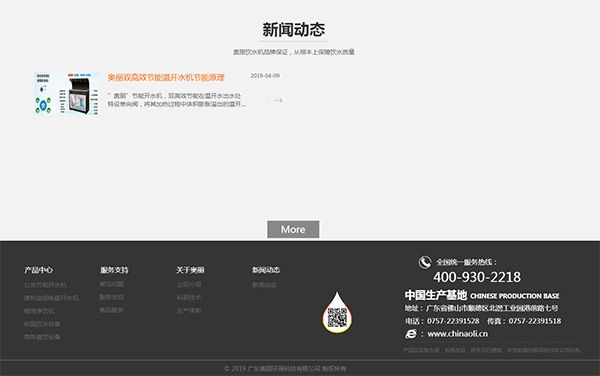Select 新闻动态 footer heading
This screenshot has height=376, width=600.
click(266, 270)
